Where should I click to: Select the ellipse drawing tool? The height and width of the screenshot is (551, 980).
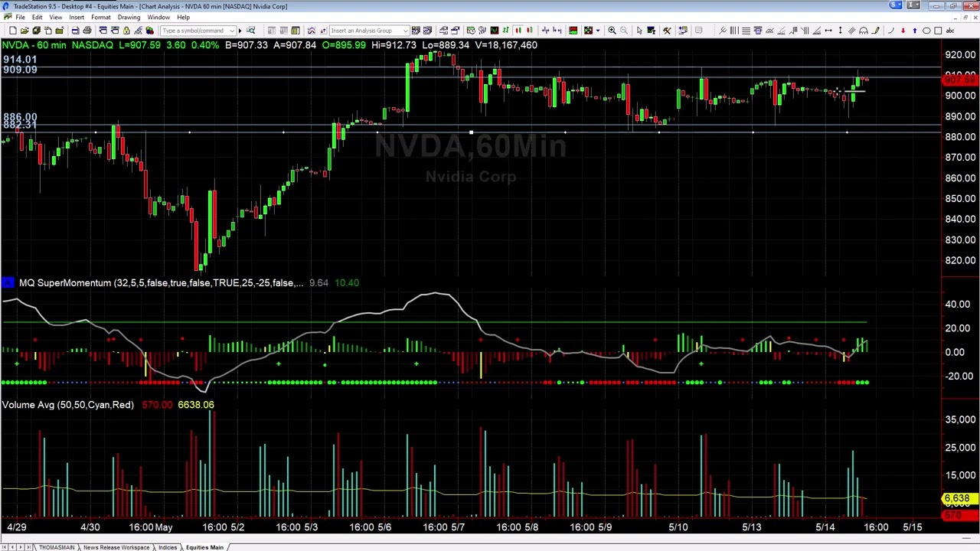[926, 31]
